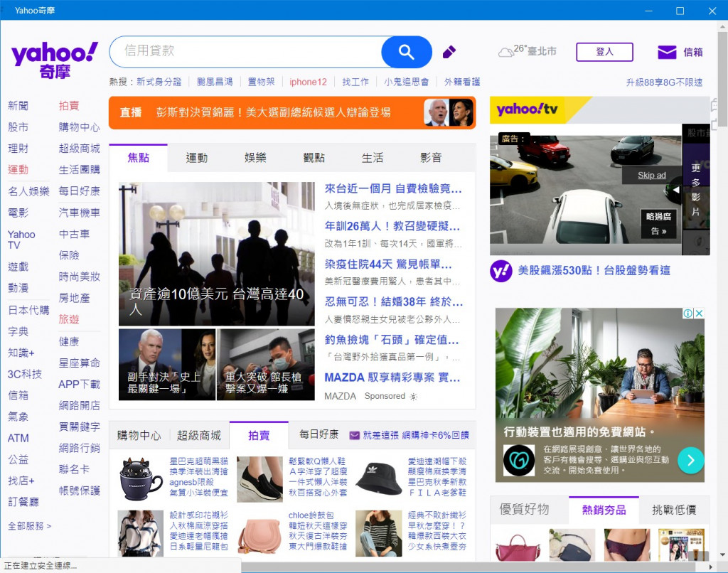728x573 pixels.
Task: Open 副手對決 thumbnail story
Action: (x=167, y=365)
